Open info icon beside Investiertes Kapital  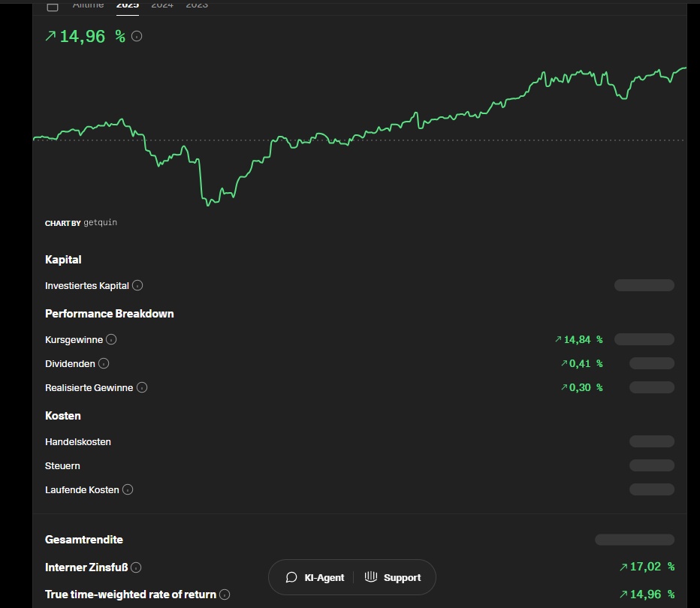coord(137,285)
